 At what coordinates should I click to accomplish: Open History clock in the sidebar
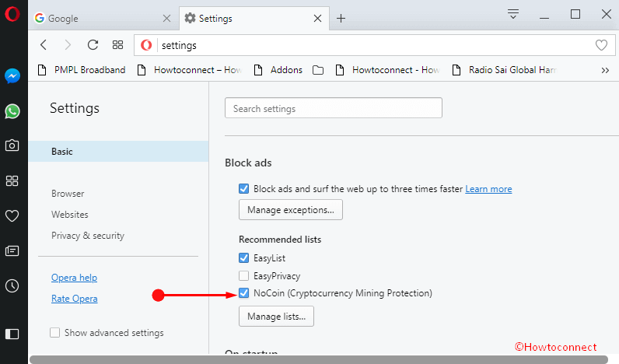pyautogui.click(x=12, y=285)
